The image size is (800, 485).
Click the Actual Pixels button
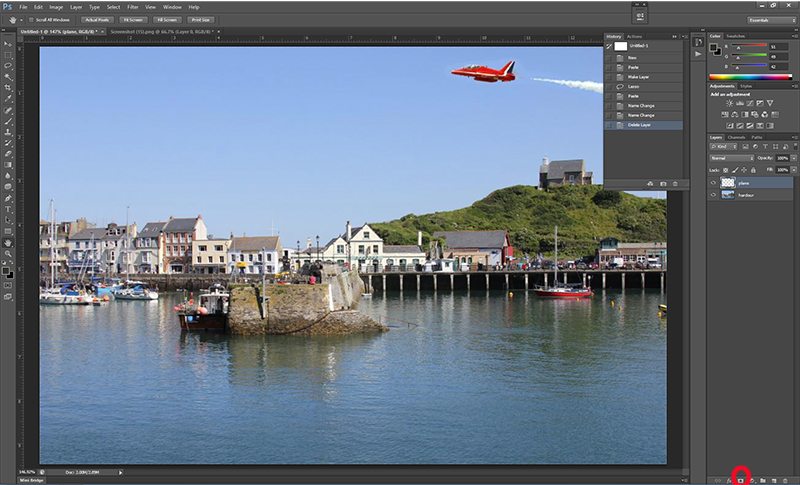pyautogui.click(x=96, y=19)
